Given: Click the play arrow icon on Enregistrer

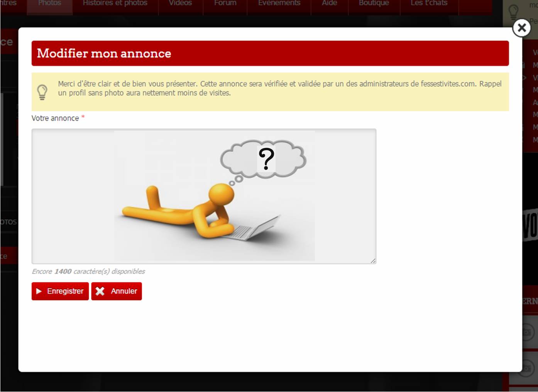Looking at the screenshot, I should pyautogui.click(x=39, y=291).
